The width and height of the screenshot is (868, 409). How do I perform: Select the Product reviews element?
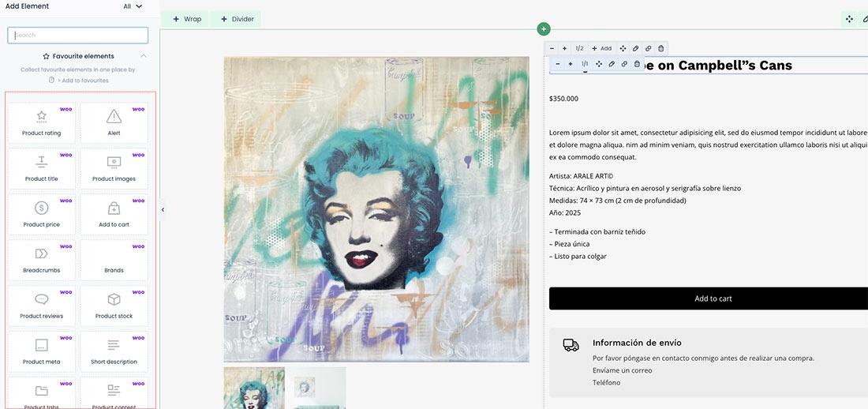[42, 306]
